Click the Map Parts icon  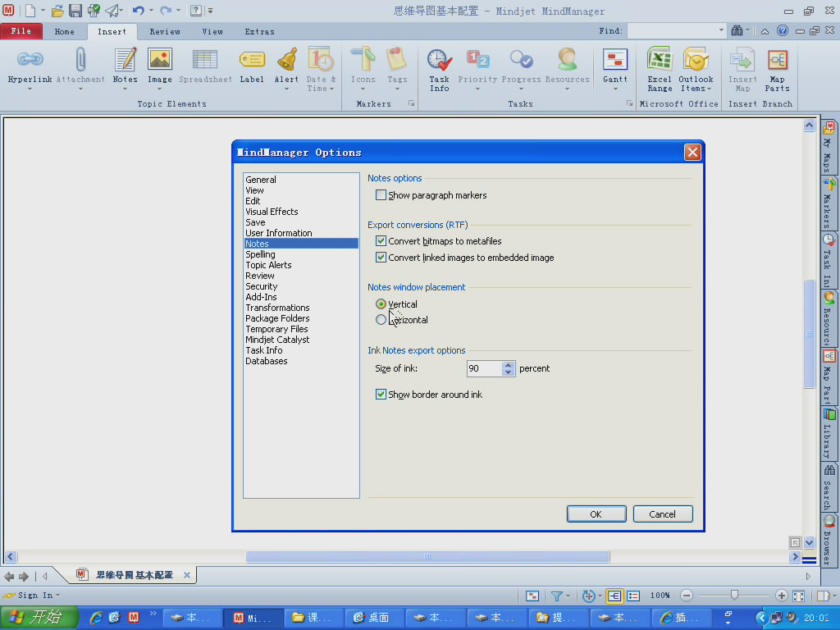tap(777, 59)
